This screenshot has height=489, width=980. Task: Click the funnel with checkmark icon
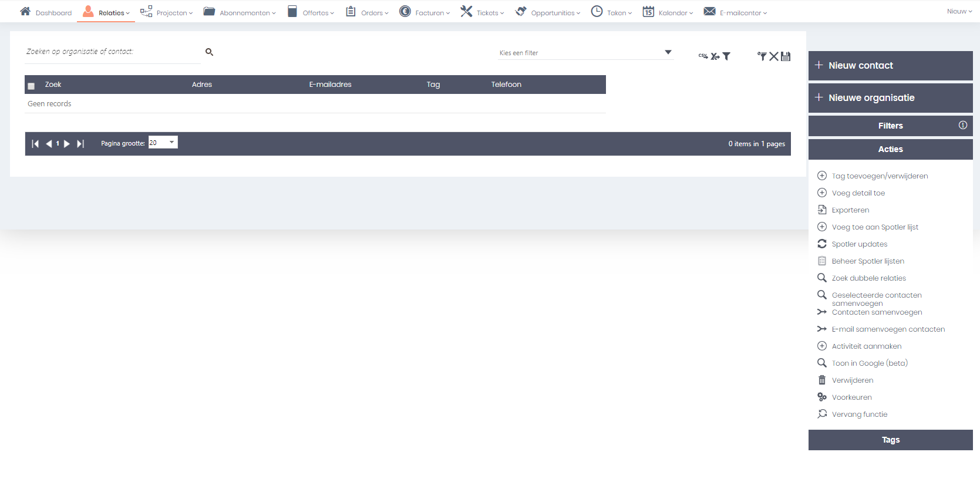(762, 56)
